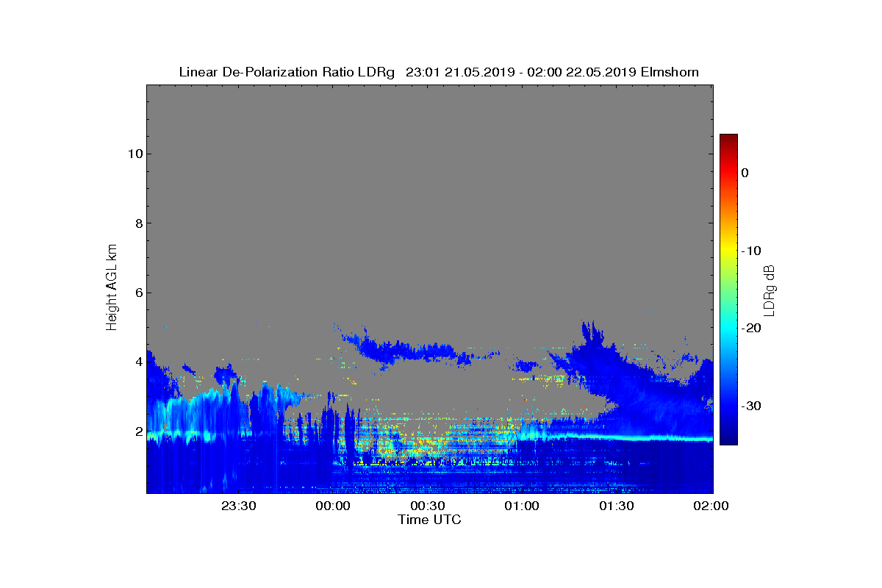This screenshot has width=882, height=588.
Task: Click the height tick label 10
Action: coord(135,154)
